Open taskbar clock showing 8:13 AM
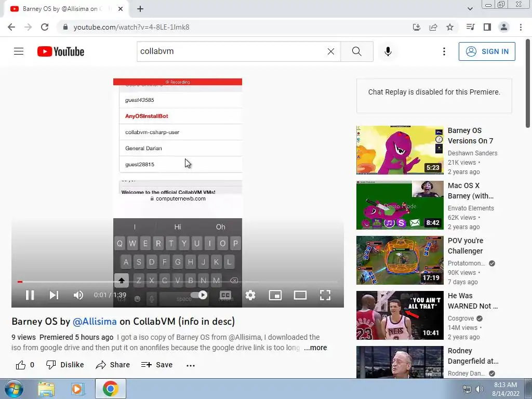Image resolution: width=532 pixels, height=399 pixels. coord(506,389)
